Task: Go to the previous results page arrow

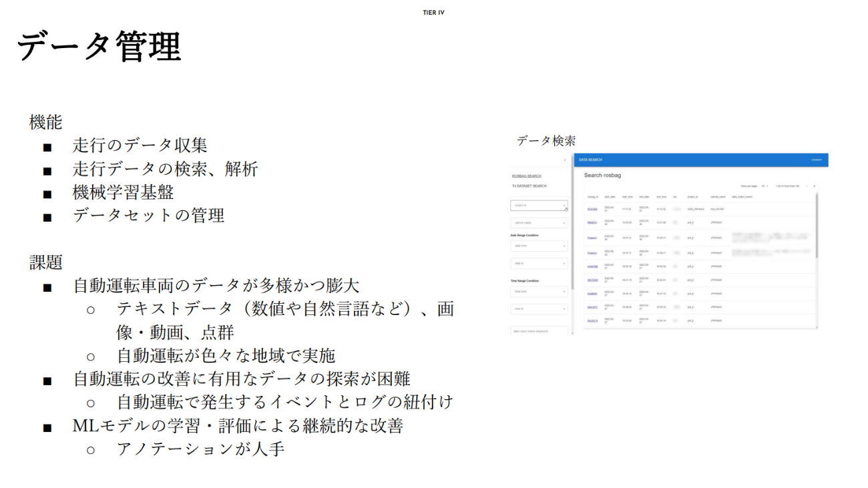Action: 806,186
